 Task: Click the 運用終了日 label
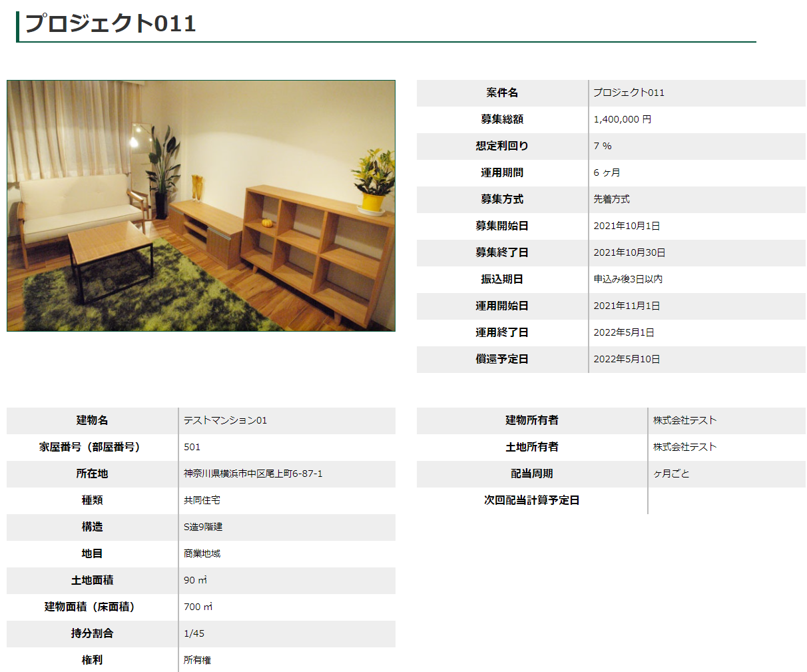click(x=502, y=332)
